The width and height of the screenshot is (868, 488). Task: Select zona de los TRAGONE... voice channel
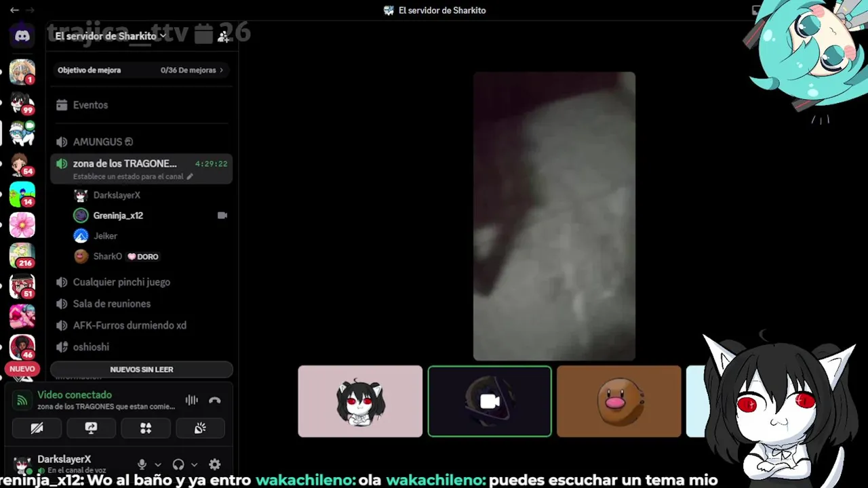coord(141,168)
